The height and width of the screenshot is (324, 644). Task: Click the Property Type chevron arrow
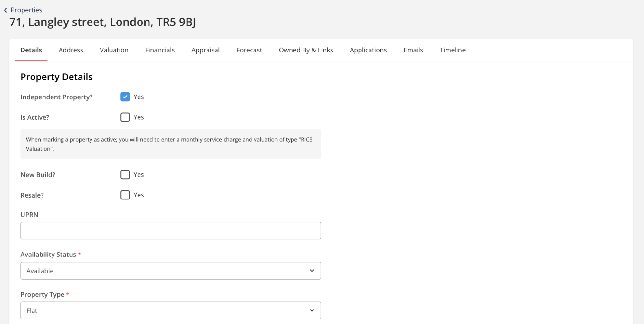tap(312, 310)
